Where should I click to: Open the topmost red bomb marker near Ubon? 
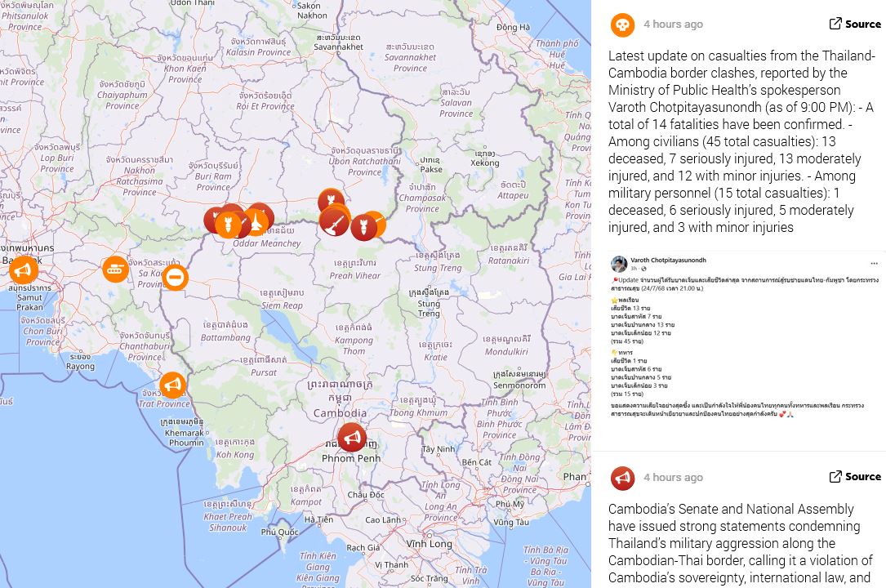point(331,200)
